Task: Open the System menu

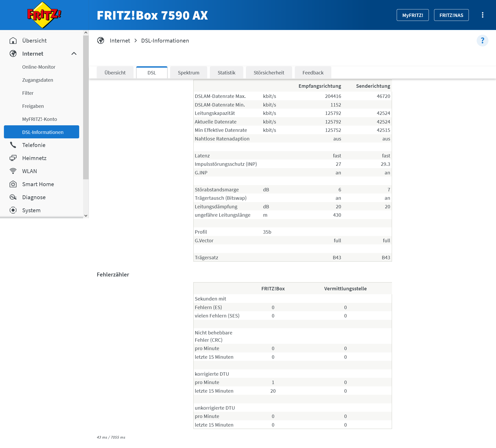Action: coord(31,210)
